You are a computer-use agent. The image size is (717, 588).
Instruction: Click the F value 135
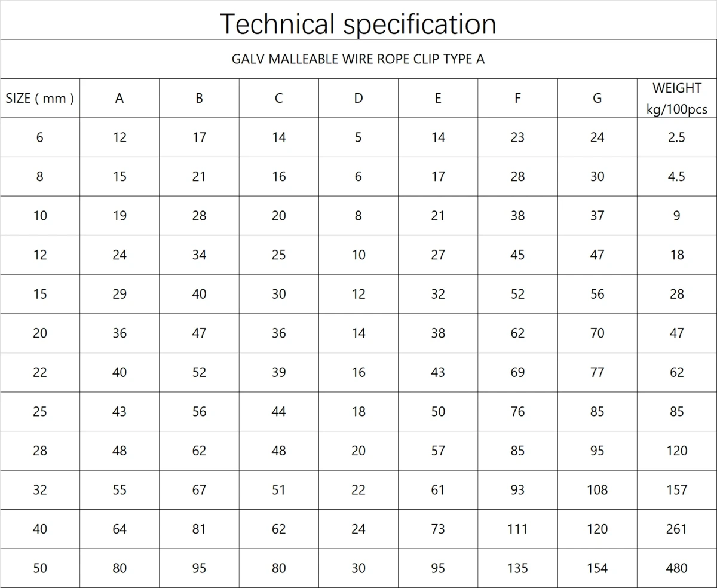click(x=517, y=568)
